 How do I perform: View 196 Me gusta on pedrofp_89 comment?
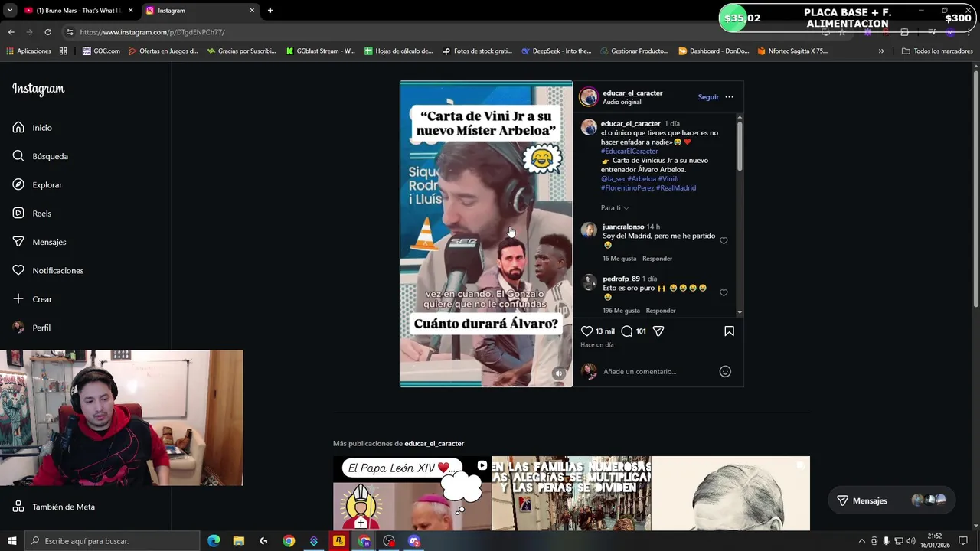(x=621, y=311)
